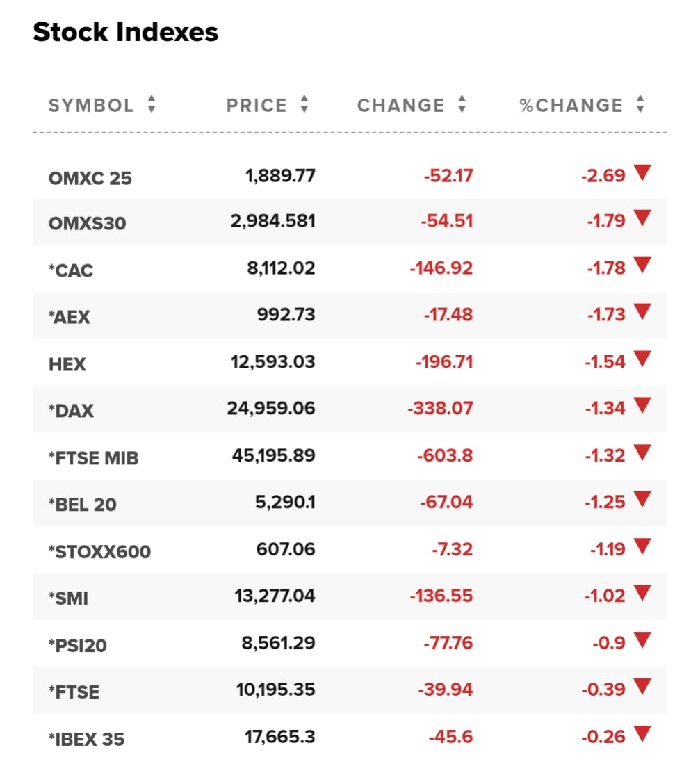The image size is (700, 766).
Task: Open the *PSI20 index quote
Action: tap(77, 645)
